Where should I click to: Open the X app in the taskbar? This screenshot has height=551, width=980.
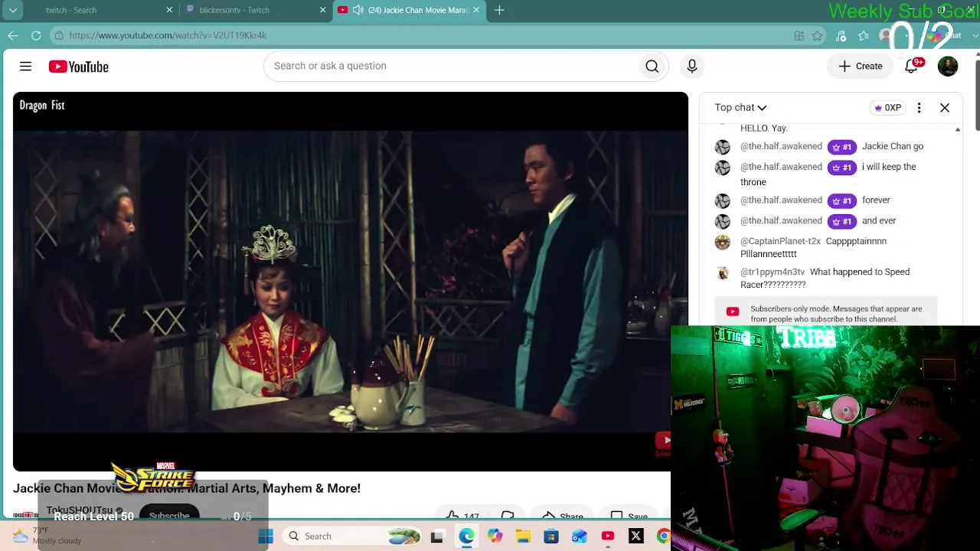[636, 536]
